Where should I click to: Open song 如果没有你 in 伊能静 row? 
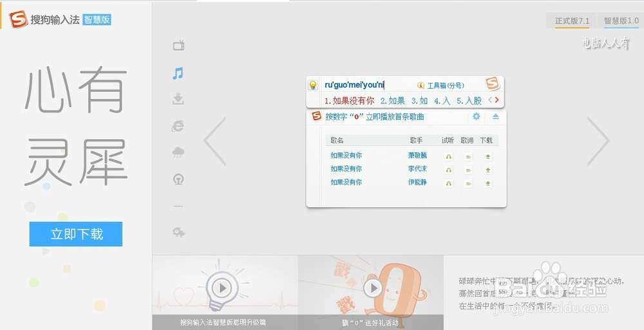[346, 182]
